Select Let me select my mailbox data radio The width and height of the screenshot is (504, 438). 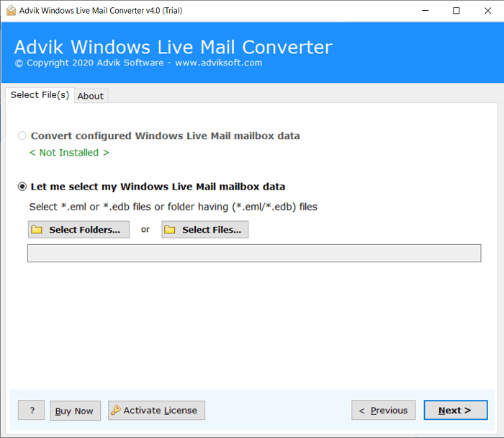click(x=22, y=187)
